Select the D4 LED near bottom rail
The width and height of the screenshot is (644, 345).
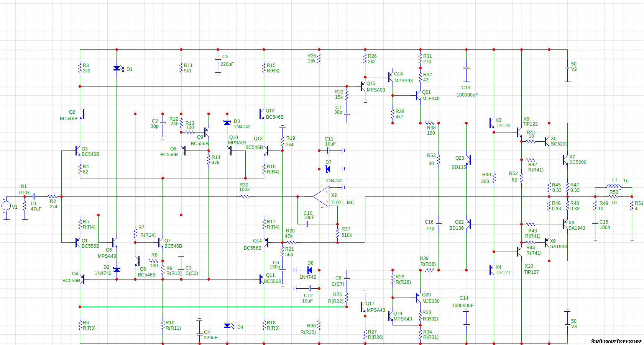(227, 326)
